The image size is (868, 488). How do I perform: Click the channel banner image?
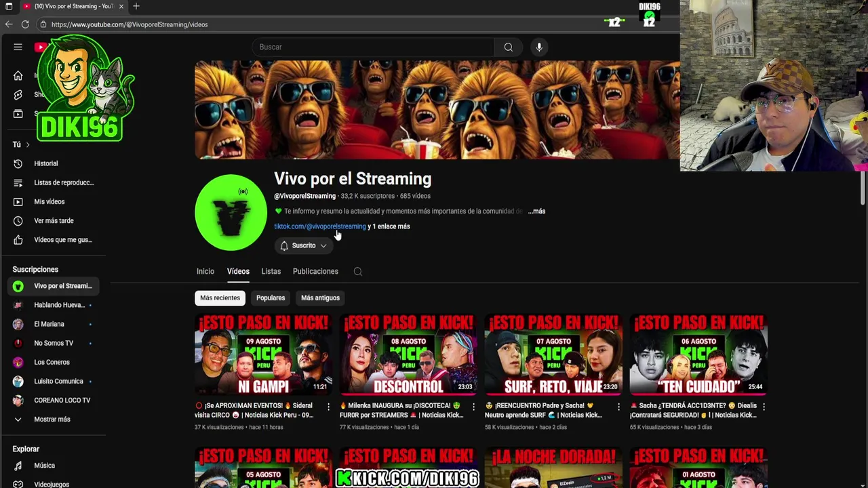(x=437, y=110)
